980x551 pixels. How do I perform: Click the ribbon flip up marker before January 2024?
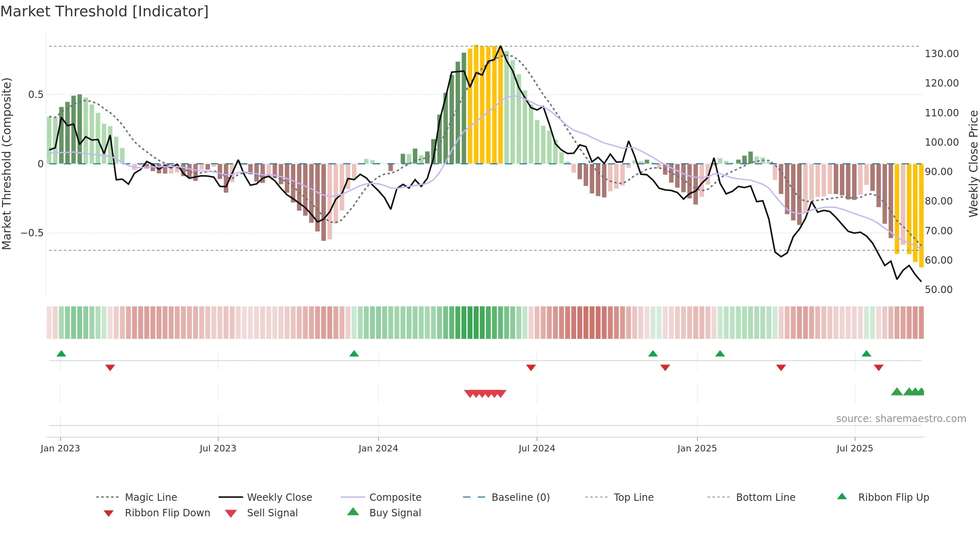point(354,353)
